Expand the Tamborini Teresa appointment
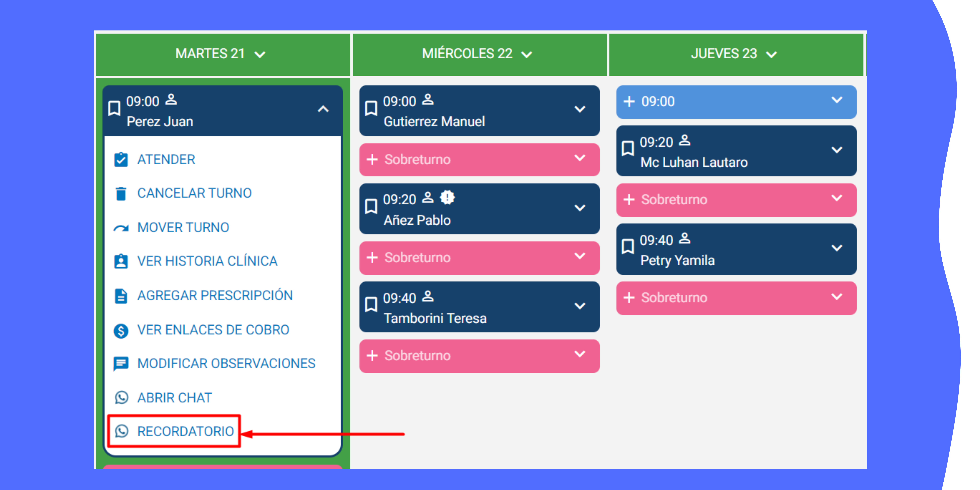Viewport: 980px width, 490px height. (579, 306)
